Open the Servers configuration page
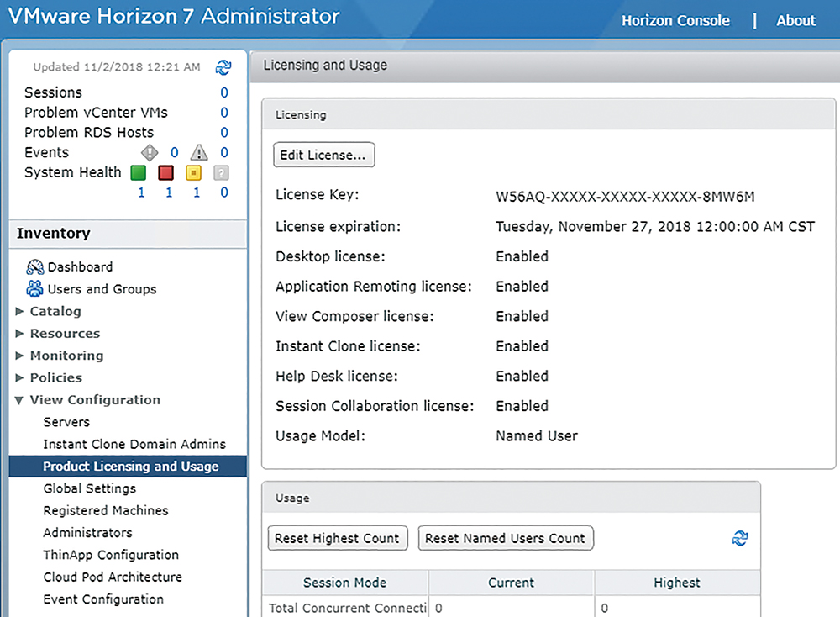Image resolution: width=840 pixels, height=617 pixels. tap(66, 423)
